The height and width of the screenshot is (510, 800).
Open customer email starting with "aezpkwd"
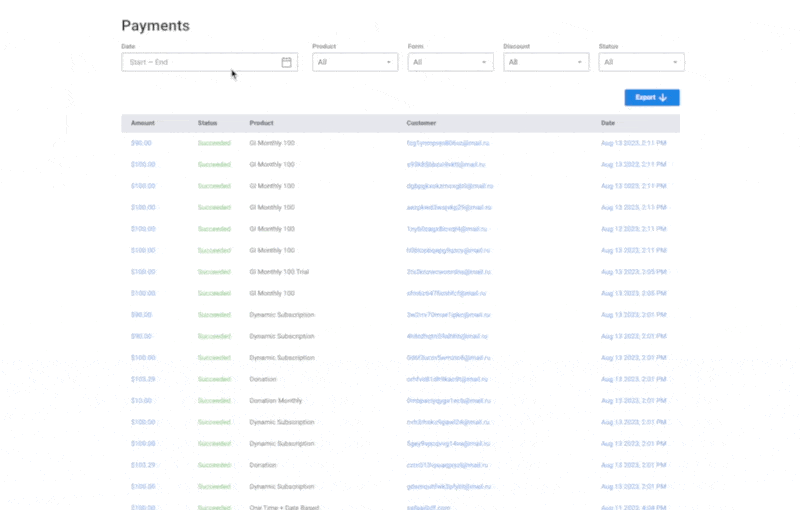449,208
